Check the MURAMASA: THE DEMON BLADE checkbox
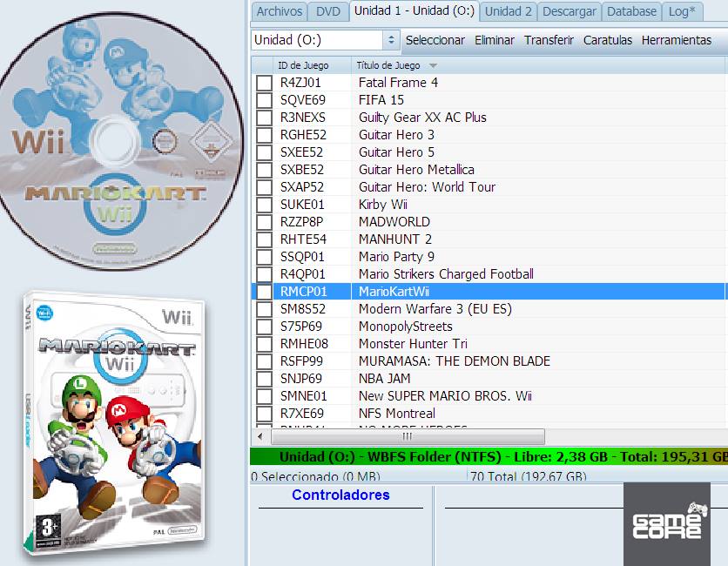The height and width of the screenshot is (566, 728). (x=264, y=361)
